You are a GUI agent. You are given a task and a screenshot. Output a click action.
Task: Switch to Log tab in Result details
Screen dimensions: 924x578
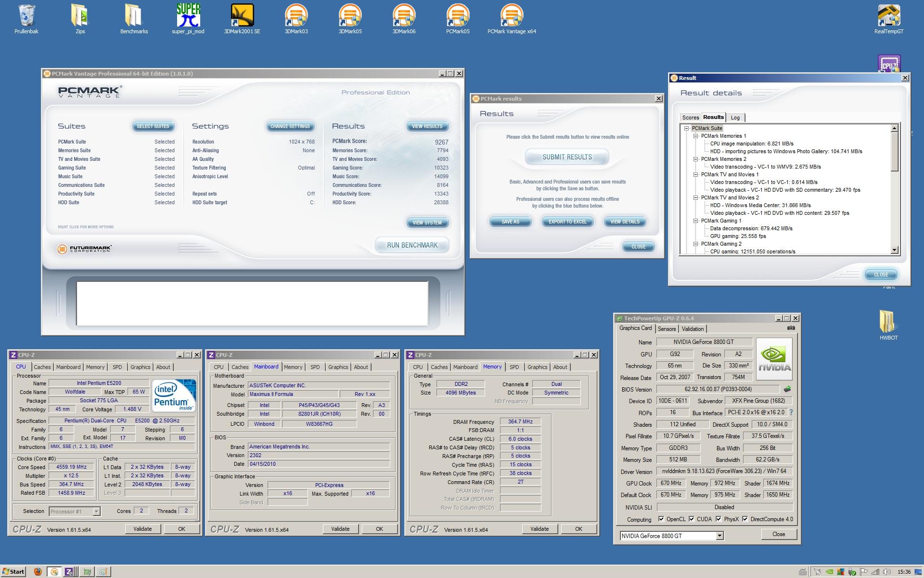coord(735,118)
